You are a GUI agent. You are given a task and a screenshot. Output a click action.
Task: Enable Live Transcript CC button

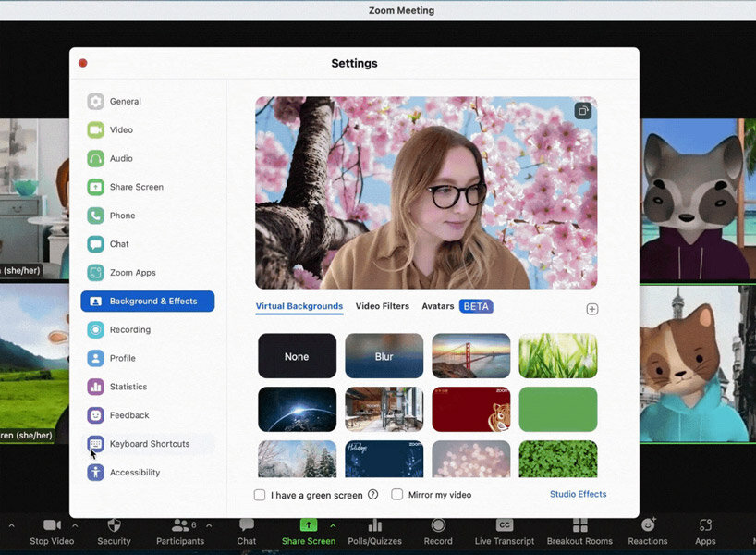pos(505,532)
